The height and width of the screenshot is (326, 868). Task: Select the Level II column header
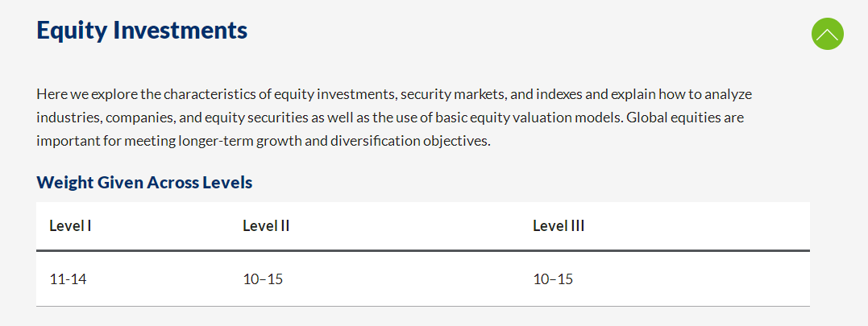point(266,225)
